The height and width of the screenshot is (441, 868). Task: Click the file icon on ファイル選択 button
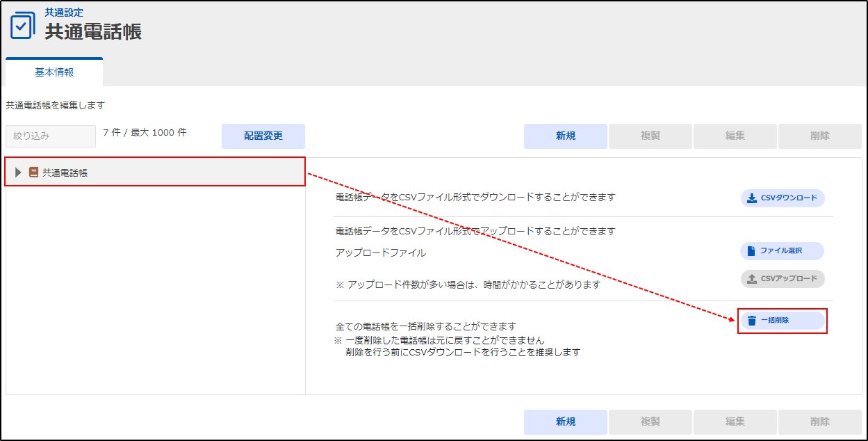coord(751,250)
